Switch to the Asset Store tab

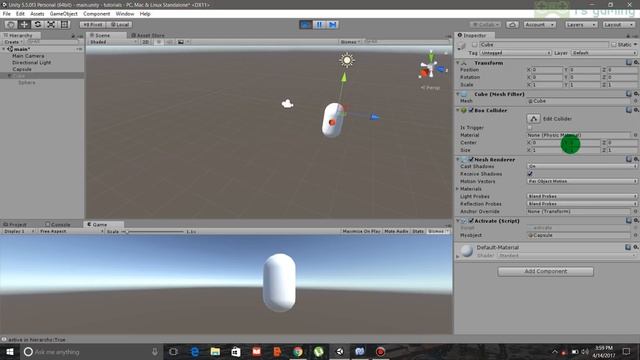click(147, 36)
